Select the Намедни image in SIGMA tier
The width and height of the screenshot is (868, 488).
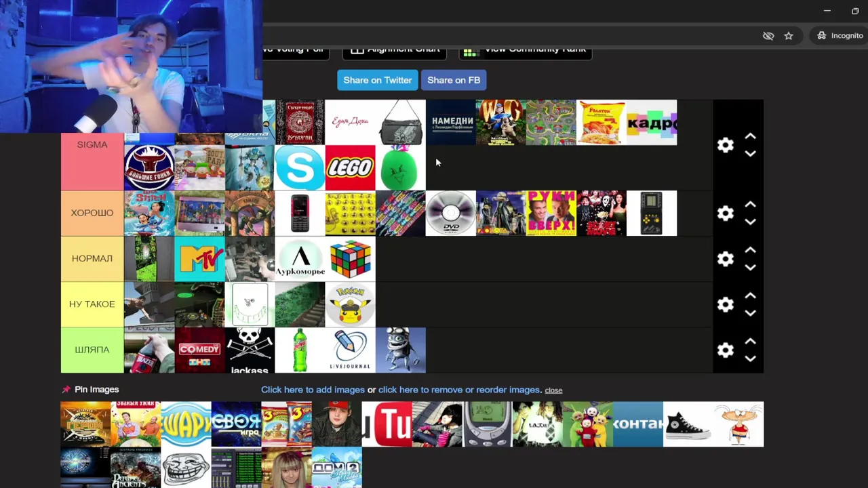[x=450, y=123]
